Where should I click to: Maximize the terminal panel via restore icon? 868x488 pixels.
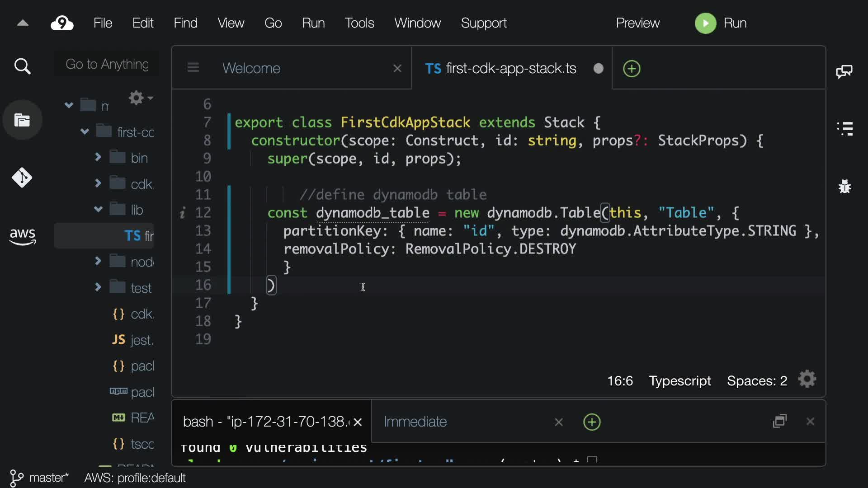point(780,421)
